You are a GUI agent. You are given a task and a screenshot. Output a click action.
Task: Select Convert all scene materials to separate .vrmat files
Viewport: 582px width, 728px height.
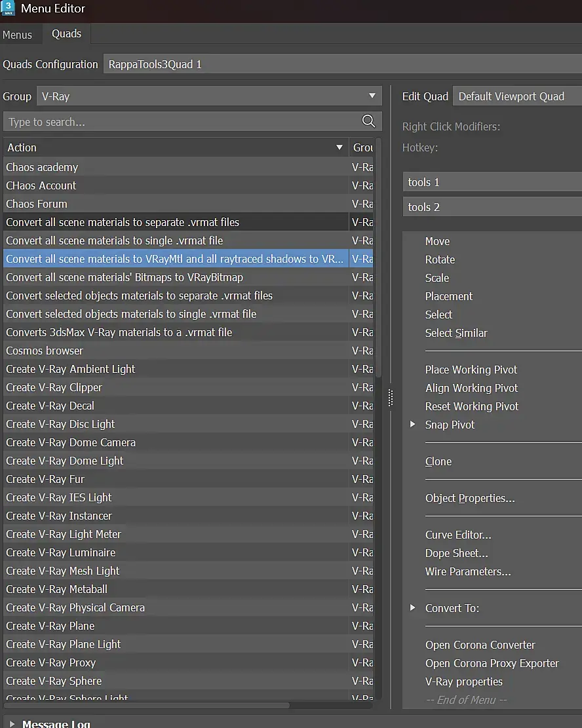(x=189, y=222)
